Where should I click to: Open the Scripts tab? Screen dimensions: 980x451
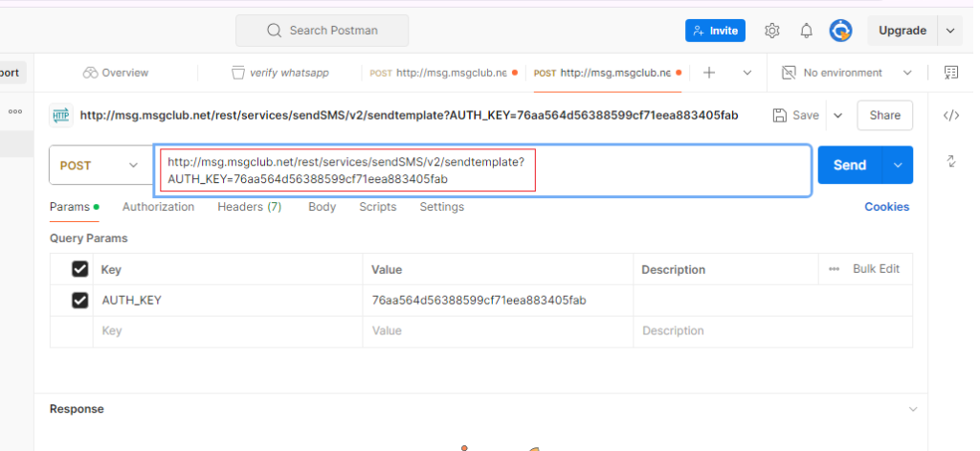377,207
